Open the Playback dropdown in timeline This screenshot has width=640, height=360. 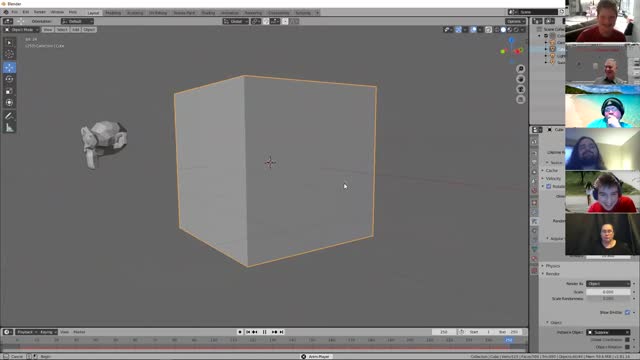tap(27, 332)
